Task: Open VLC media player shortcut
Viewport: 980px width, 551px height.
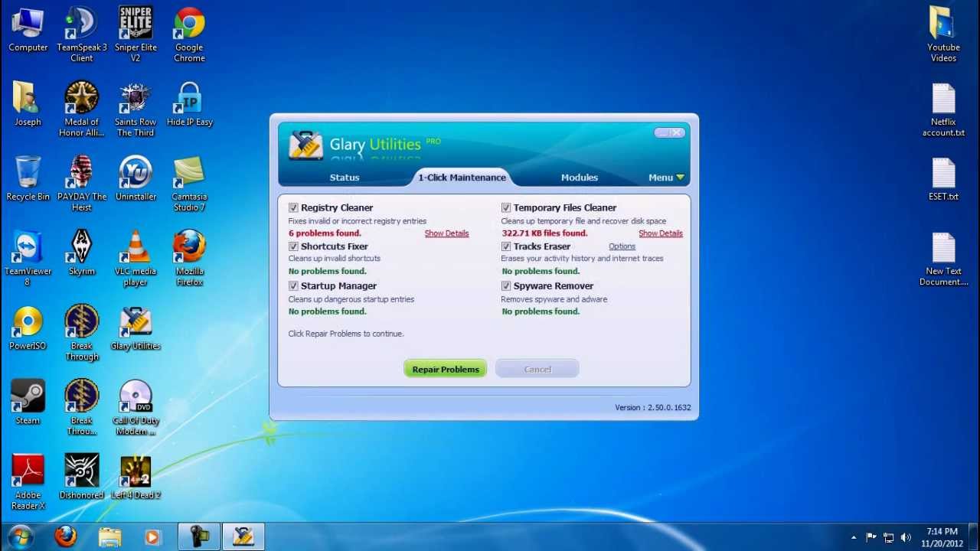Action: point(136,258)
